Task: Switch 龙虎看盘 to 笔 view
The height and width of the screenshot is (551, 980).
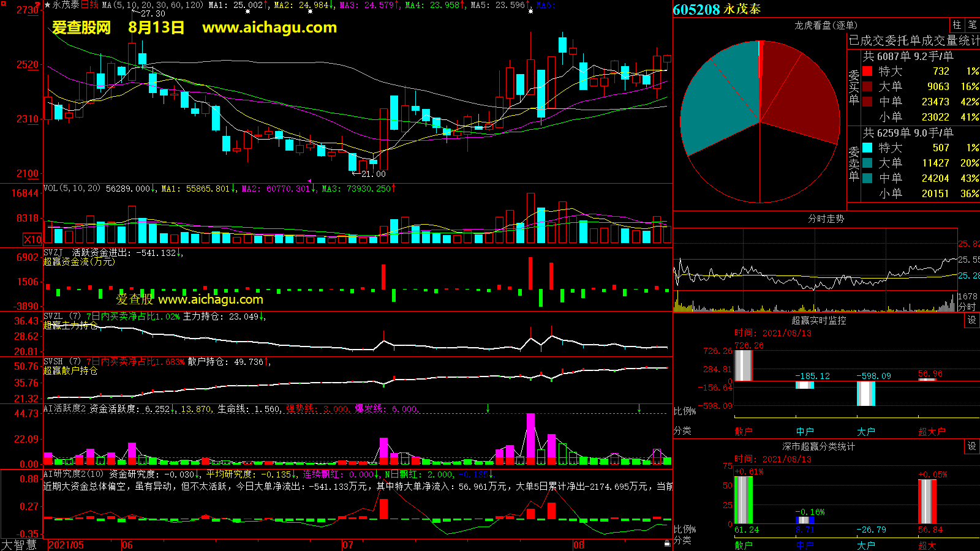Action: tap(972, 25)
